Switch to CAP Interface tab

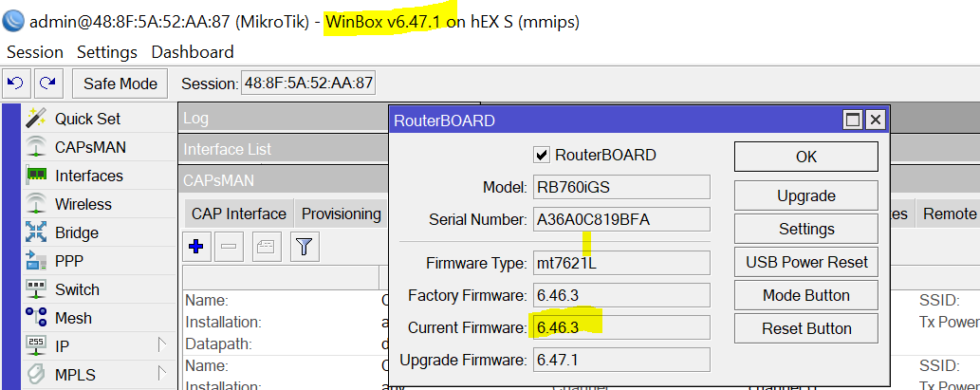[239, 214]
